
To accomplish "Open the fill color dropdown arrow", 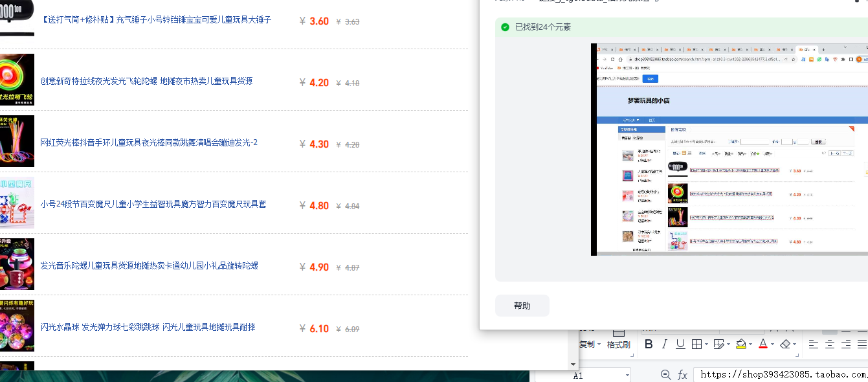I will (x=751, y=344).
